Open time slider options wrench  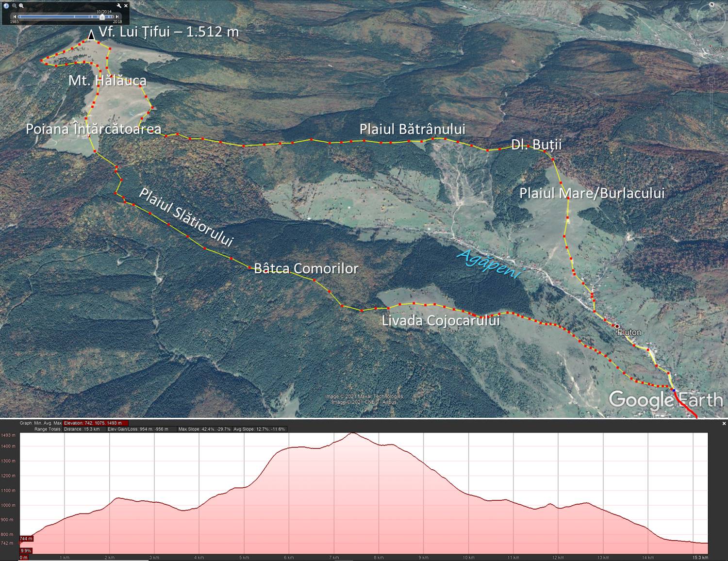[119, 6]
